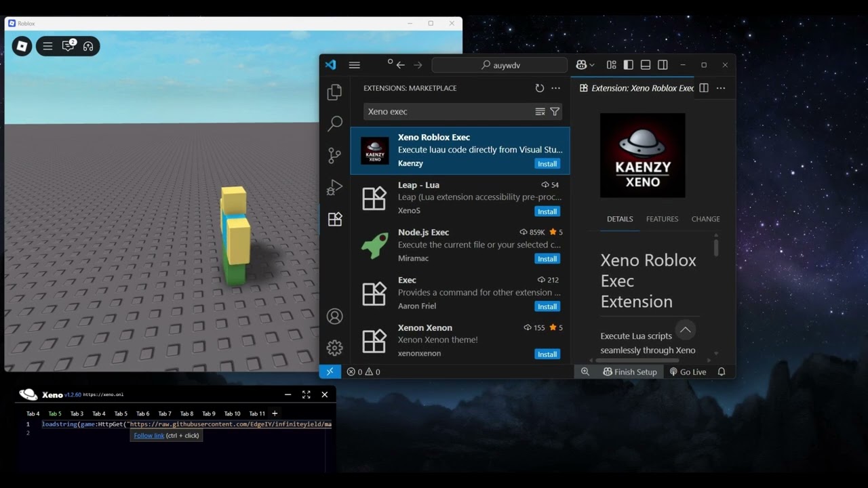Refresh the Extensions Marketplace list
The height and width of the screenshot is (488, 868).
540,88
